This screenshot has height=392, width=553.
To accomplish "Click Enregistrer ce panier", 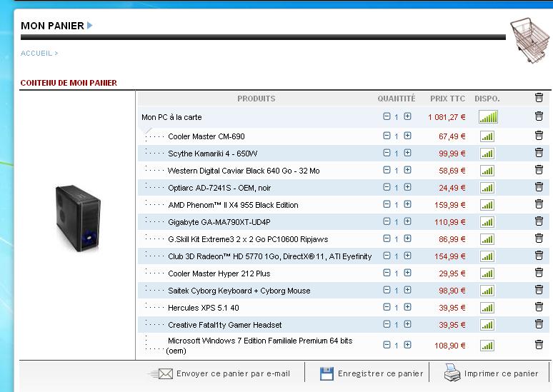I will 380,373.
